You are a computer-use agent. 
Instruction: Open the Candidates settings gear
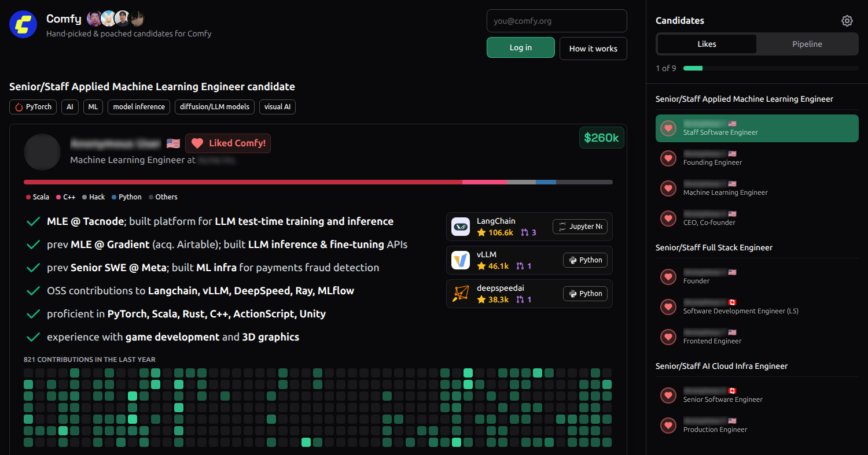847,21
